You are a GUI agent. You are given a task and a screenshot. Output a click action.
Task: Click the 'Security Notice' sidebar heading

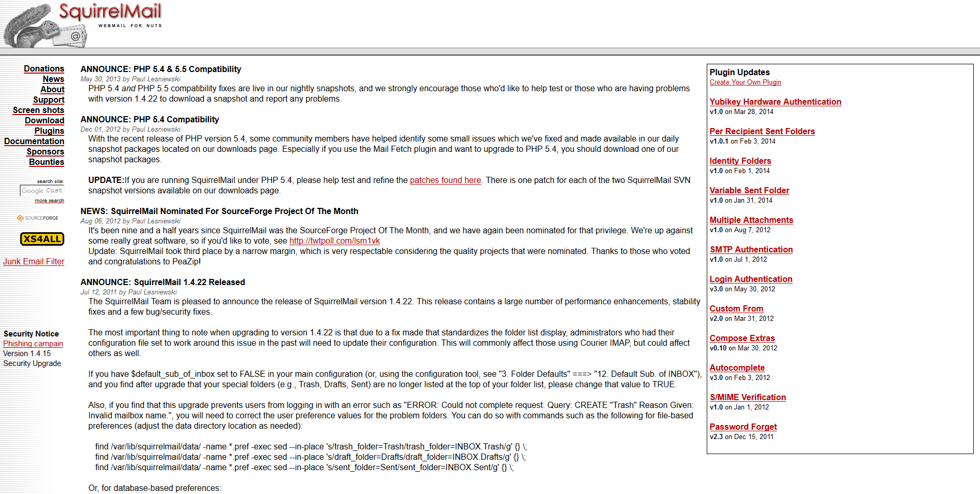[31, 334]
